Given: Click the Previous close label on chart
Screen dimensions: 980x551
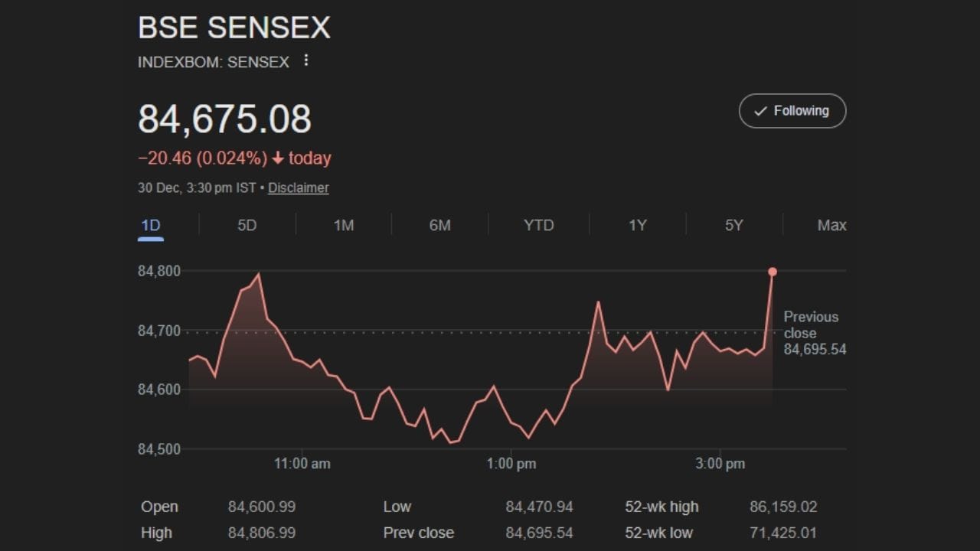Looking at the screenshot, I should tap(811, 325).
